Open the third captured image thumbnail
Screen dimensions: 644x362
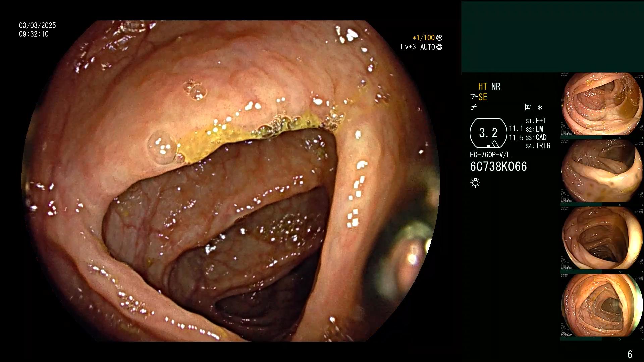[x=602, y=238]
